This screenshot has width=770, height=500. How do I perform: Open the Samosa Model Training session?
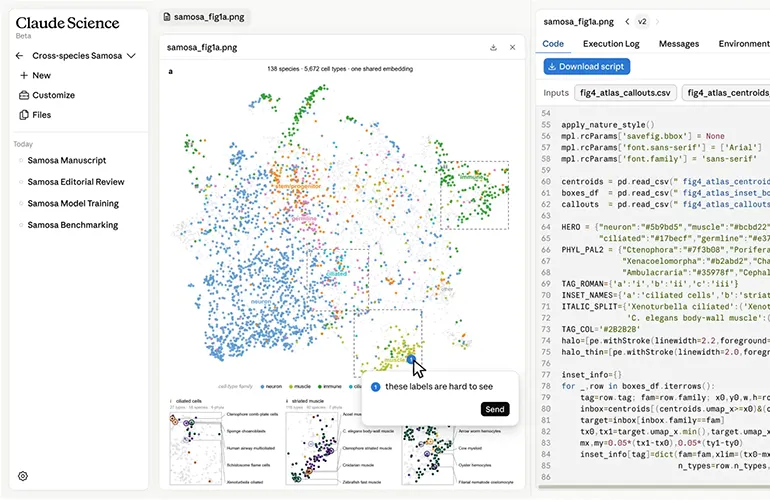click(x=73, y=203)
